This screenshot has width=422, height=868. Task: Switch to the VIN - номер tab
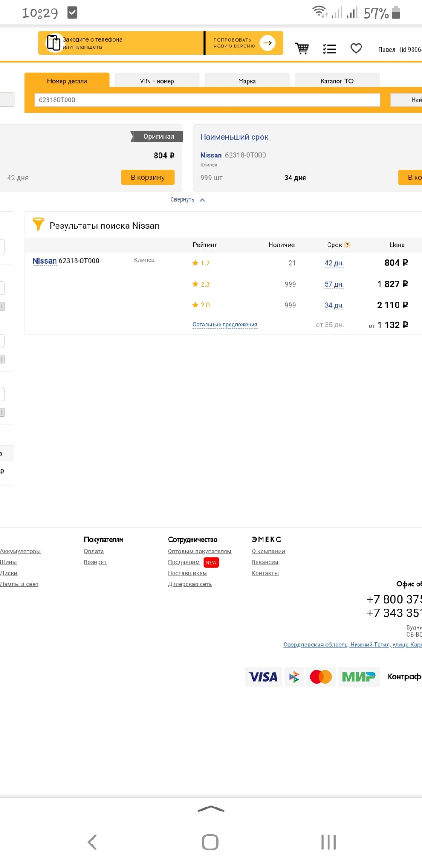click(x=157, y=80)
